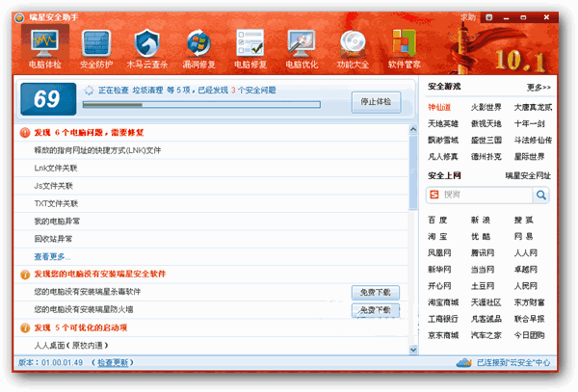Open the 电脑体检 computer checkup icon
Screen dimensions: 578x392
pos(44,48)
